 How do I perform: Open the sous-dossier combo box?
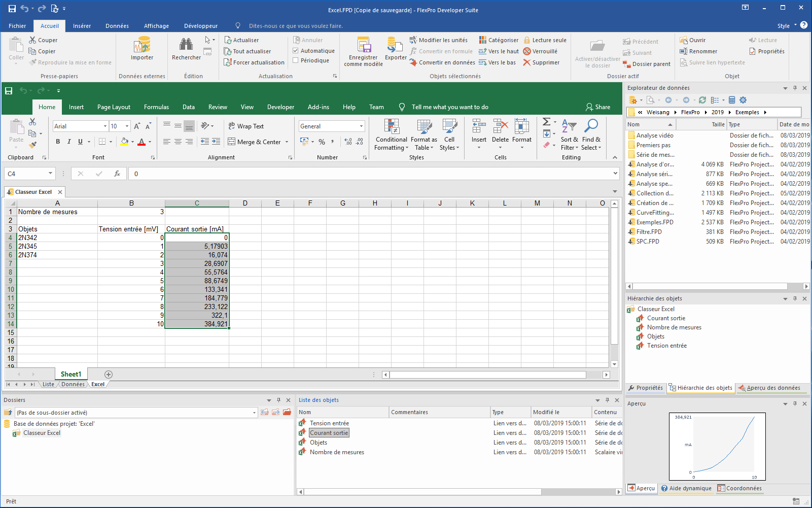click(136, 413)
